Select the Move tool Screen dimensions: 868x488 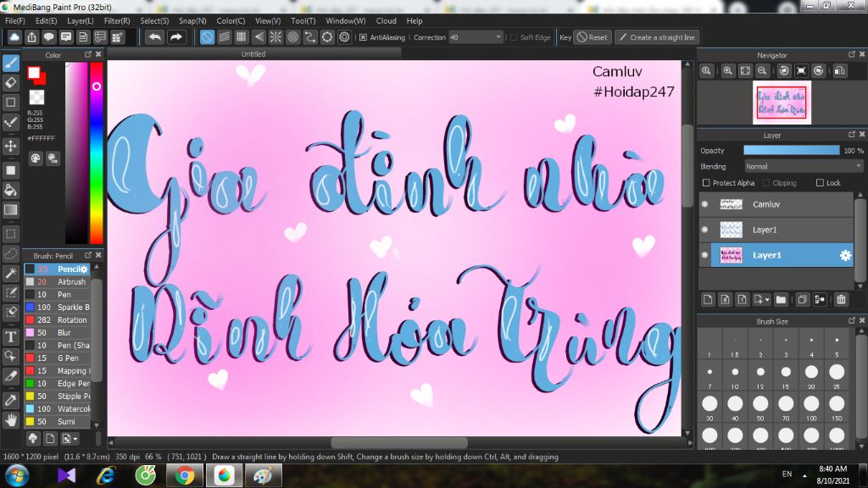click(x=10, y=146)
